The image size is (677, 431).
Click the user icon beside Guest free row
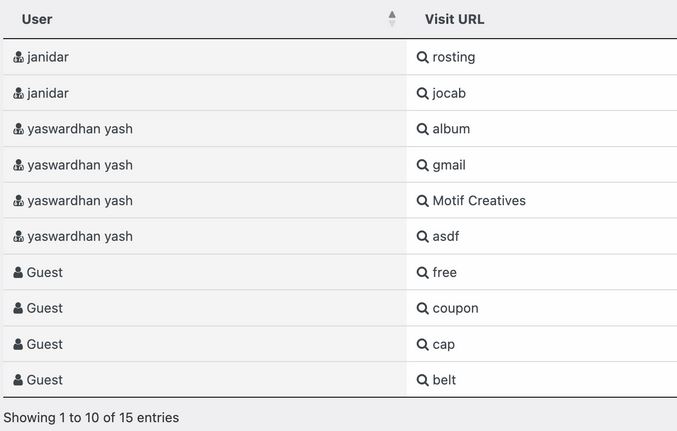[18, 273]
